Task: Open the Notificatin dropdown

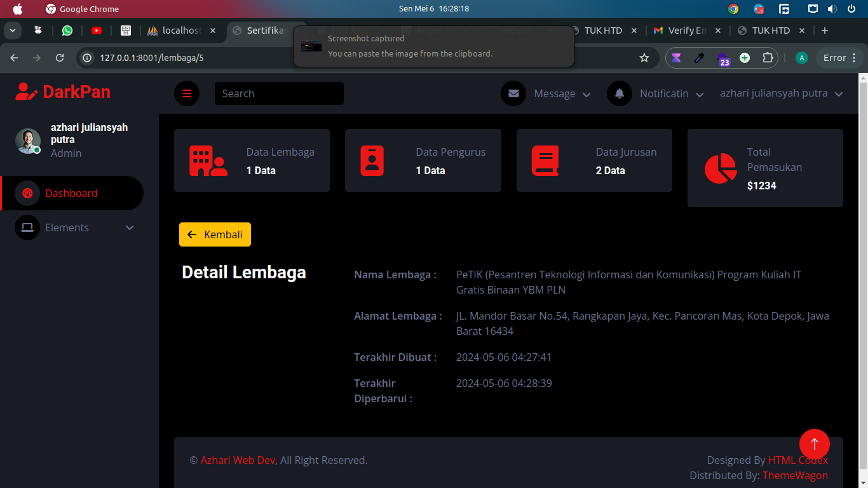Action: (672, 93)
